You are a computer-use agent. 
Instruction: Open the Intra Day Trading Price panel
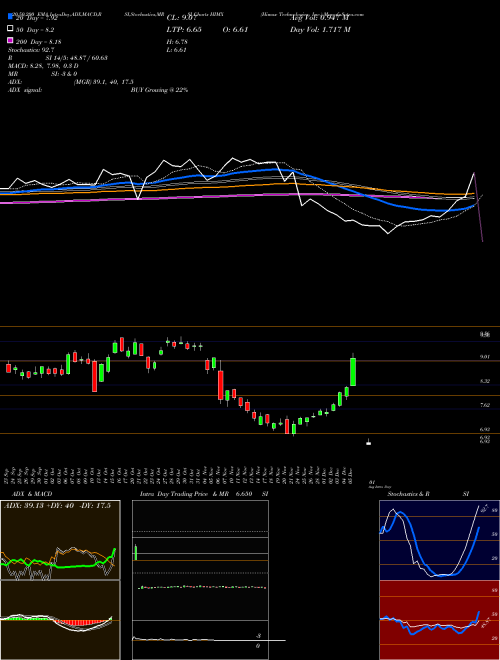coord(200,580)
